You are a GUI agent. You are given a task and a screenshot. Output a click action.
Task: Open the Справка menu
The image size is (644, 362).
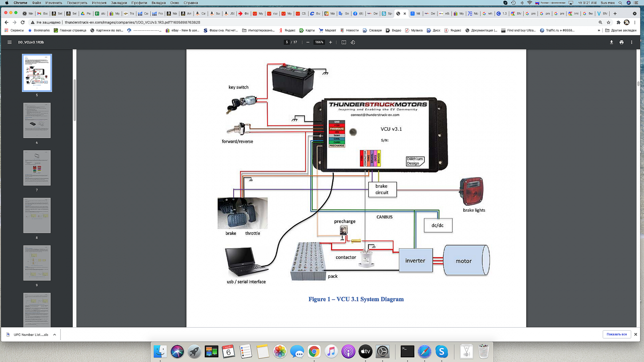pos(191,3)
